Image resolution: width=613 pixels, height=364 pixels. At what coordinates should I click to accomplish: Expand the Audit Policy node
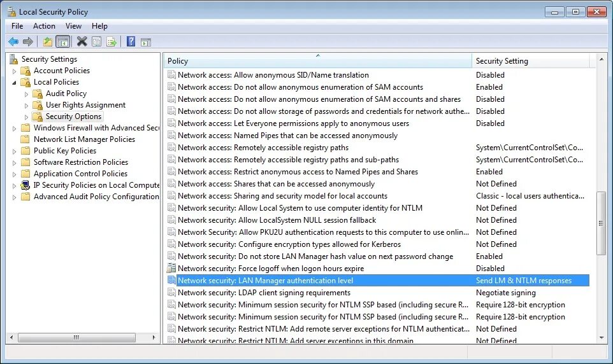26,94
